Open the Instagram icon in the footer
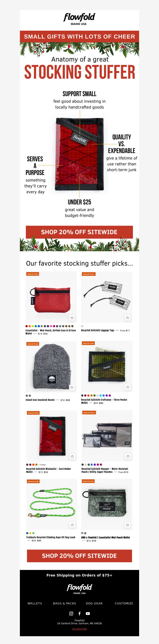Screen dimensions: 159x644 point(71,614)
